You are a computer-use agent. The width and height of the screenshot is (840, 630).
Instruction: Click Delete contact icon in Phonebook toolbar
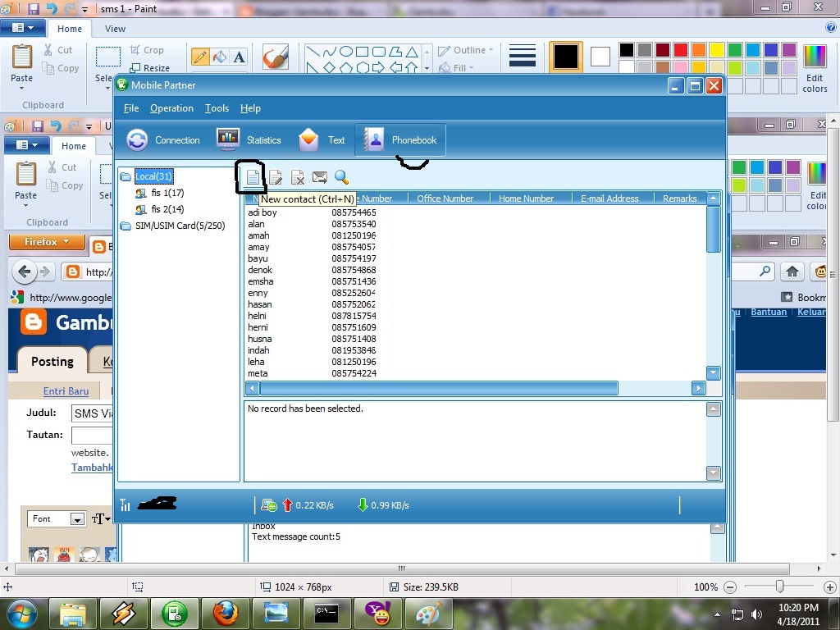tap(297, 177)
